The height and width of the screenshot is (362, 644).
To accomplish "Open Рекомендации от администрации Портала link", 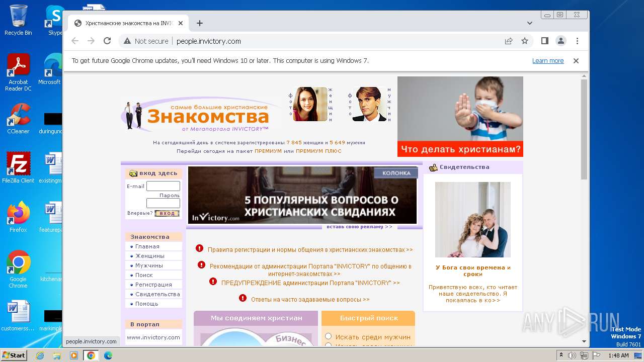I will click(x=310, y=270).
